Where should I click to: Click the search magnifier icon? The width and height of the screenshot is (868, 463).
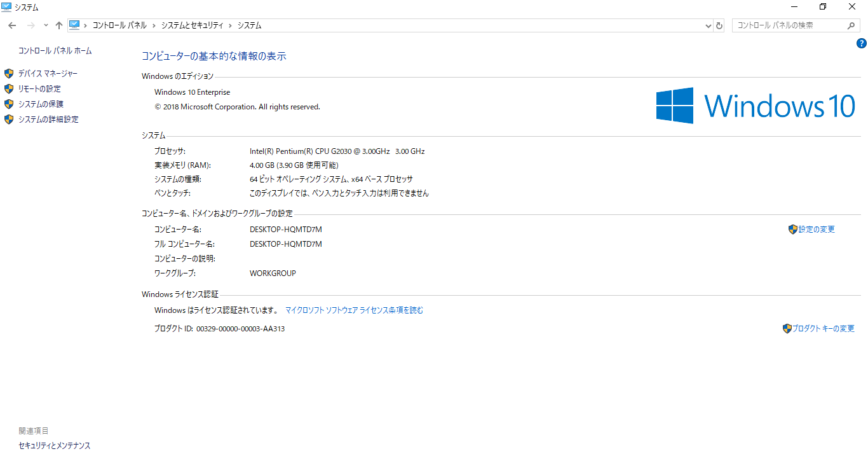[851, 25]
